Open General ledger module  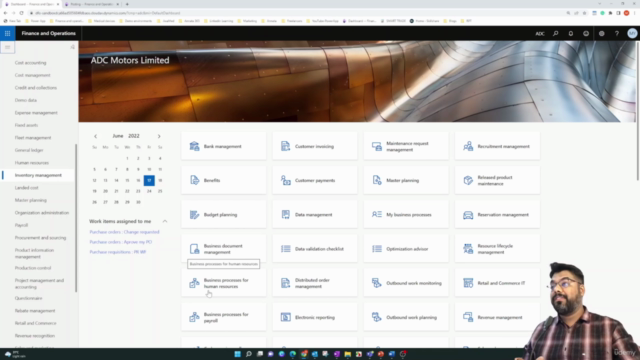point(29,150)
